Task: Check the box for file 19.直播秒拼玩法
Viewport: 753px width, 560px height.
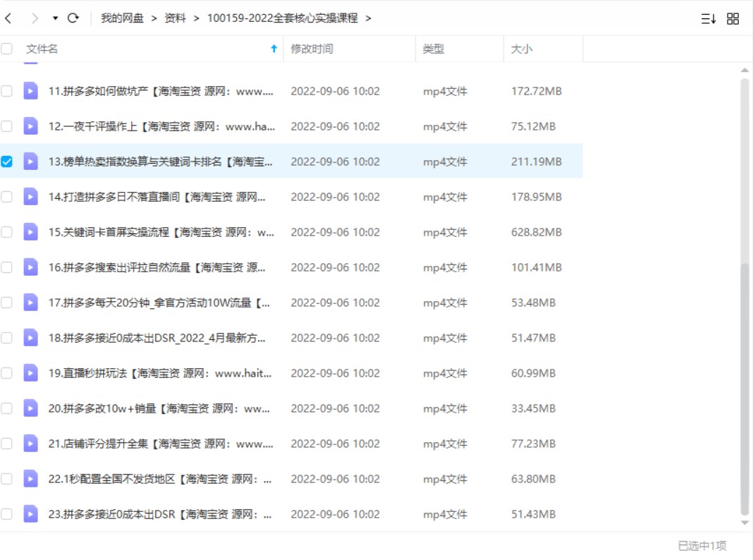Action: [7, 372]
